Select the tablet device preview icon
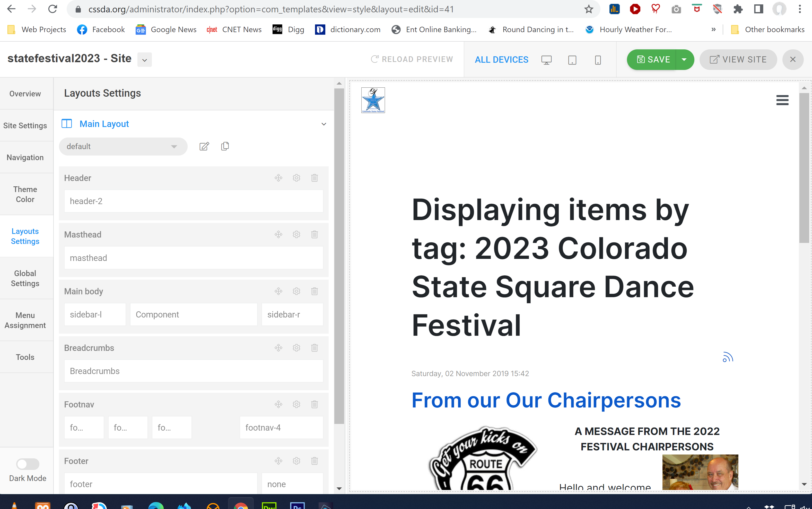812x509 pixels. 572,60
